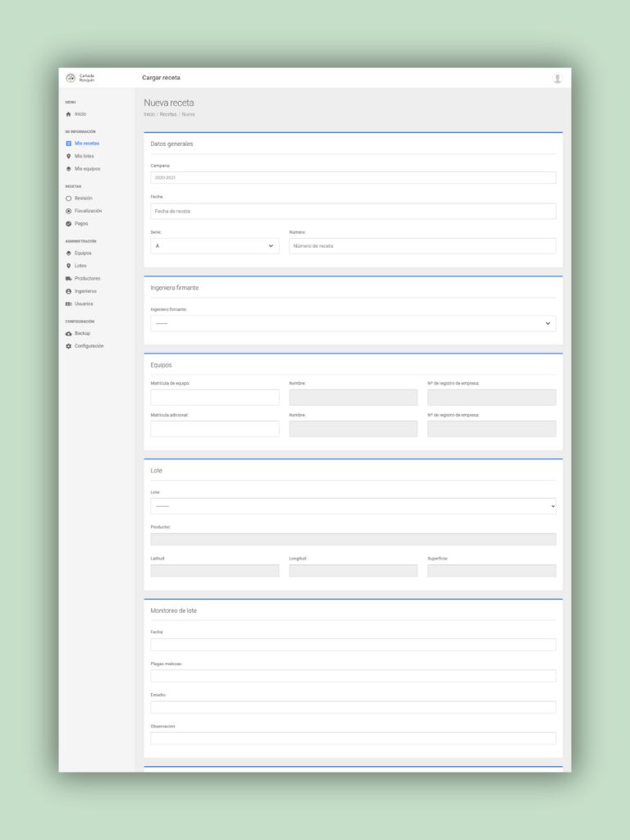Select Ingenieros in the administration menu

[x=85, y=291]
